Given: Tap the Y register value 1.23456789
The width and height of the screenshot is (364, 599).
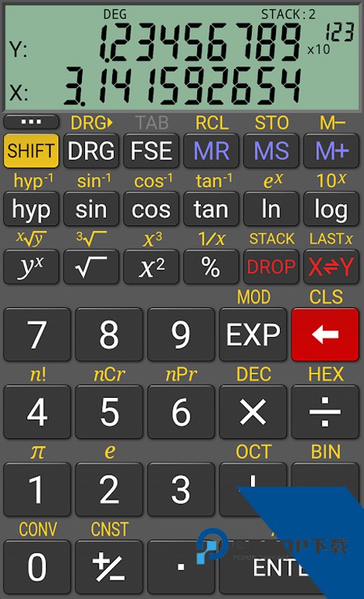Looking at the screenshot, I should click(200, 42).
